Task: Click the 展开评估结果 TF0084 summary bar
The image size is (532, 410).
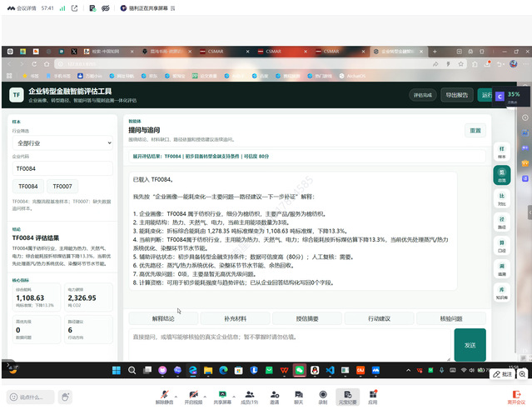Action: pyautogui.click(x=307, y=157)
